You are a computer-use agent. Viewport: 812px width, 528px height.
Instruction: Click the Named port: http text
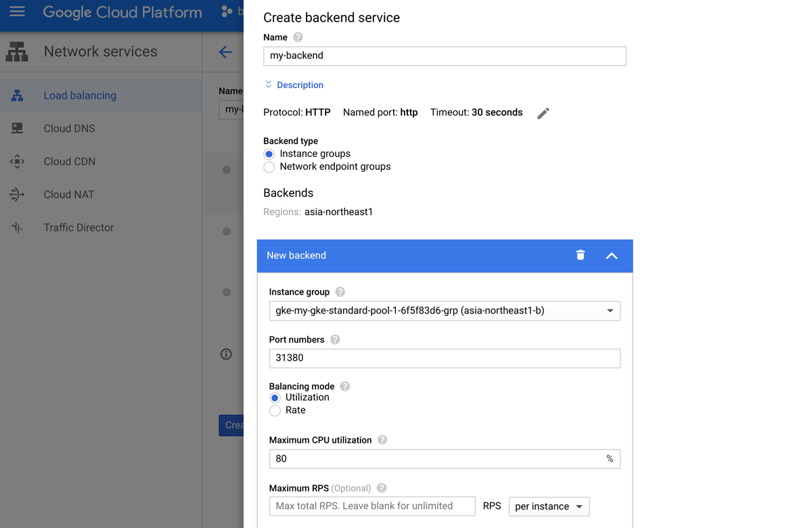click(380, 112)
